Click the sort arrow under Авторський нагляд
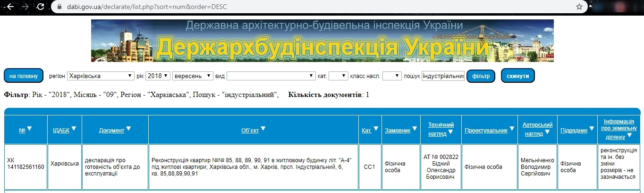The image size is (644, 193). 547,132
